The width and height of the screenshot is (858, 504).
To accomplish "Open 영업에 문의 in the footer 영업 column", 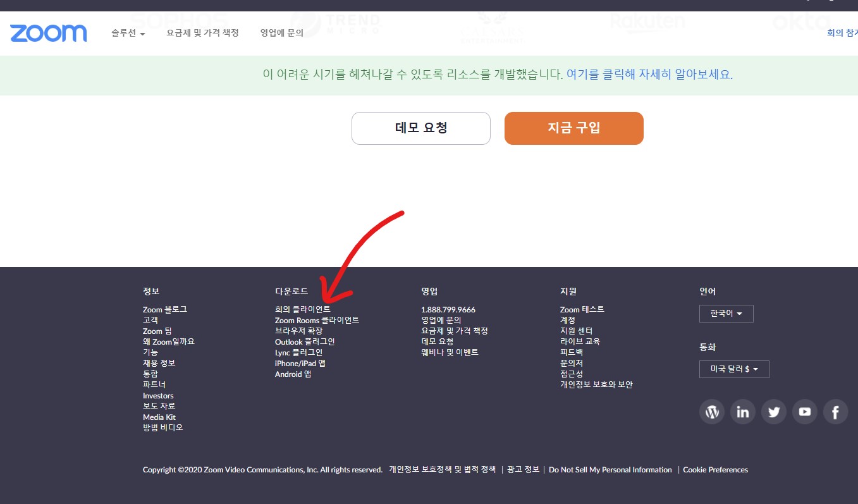I will 441,320.
